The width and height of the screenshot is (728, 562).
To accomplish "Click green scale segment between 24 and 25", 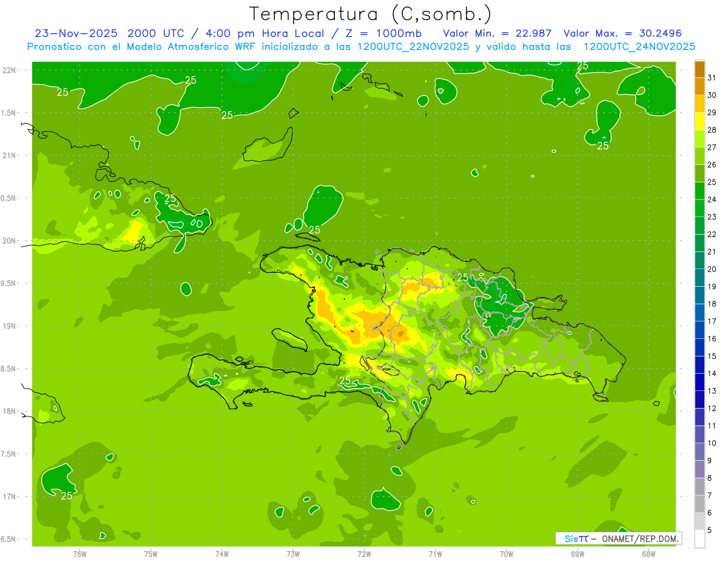I will 699,191.
